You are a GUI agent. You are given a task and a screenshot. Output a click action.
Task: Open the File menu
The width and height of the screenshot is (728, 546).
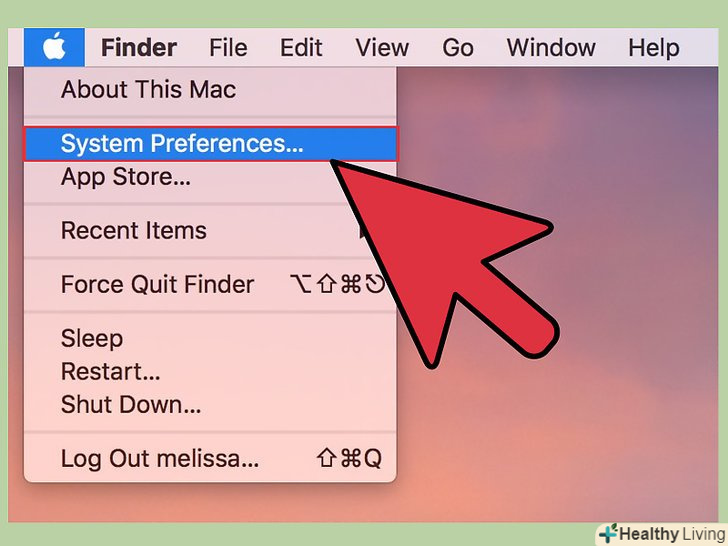pyautogui.click(x=228, y=48)
